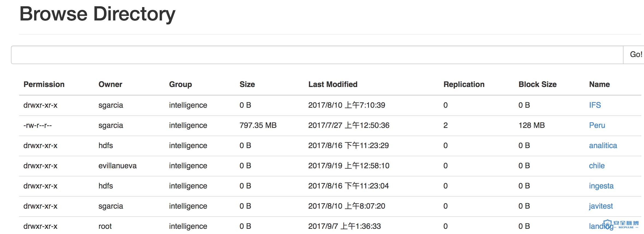
Task: Click the 797.35 MB size cell
Action: click(258, 125)
